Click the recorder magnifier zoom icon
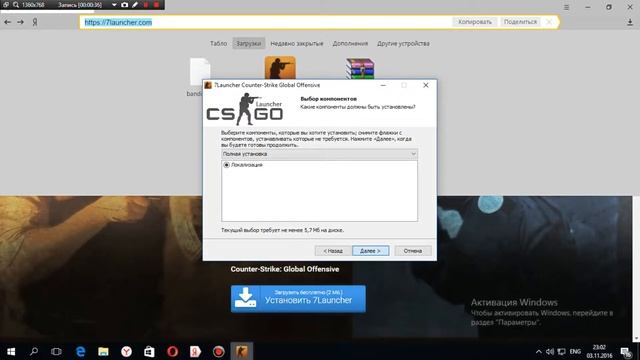Screen dimensions: 640x360 tap(16, 5)
